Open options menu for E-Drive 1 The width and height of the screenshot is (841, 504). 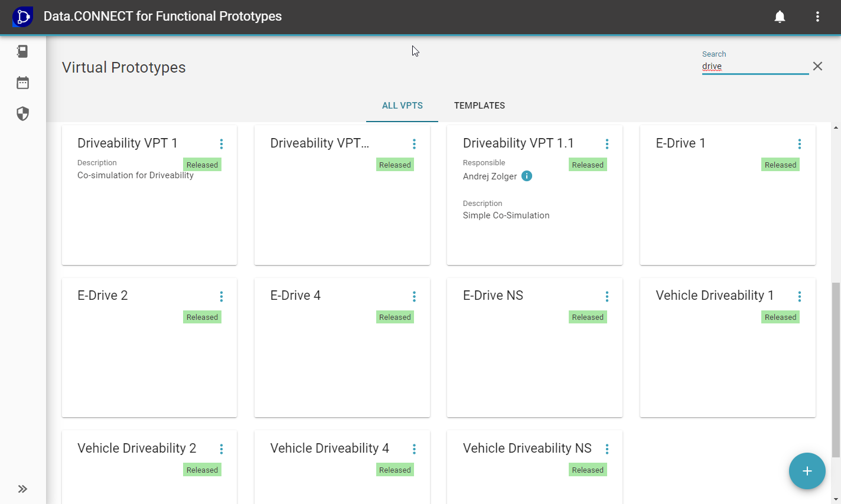click(x=800, y=144)
